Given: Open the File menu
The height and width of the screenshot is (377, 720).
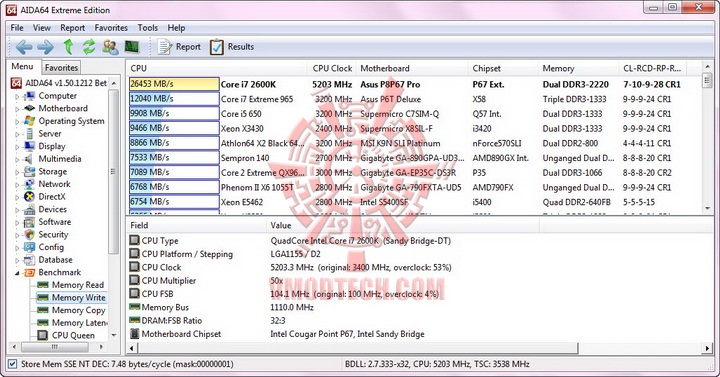Looking at the screenshot, I should pyautogui.click(x=17, y=28).
